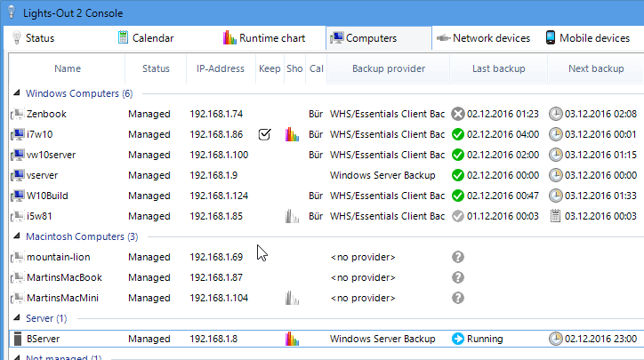The height and width of the screenshot is (360, 644).
Task: Click the unknown backup icon for mountain-lion
Action: 457,257
